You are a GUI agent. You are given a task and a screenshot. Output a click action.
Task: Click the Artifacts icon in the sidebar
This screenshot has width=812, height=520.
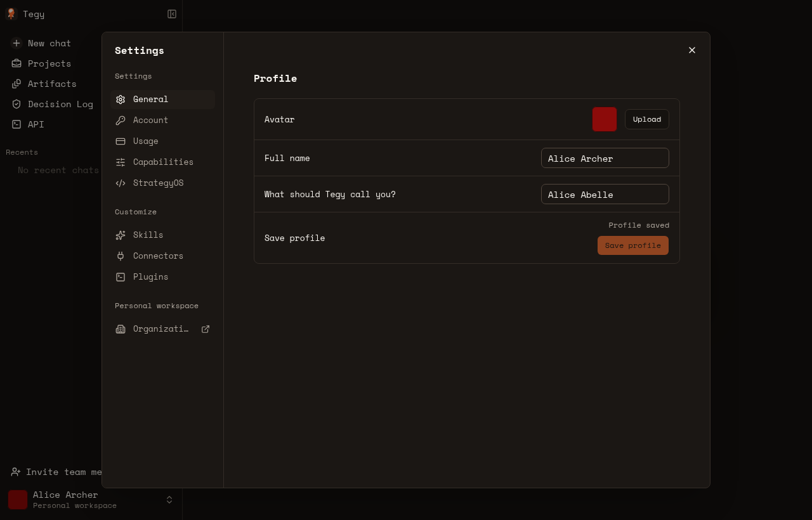[16, 84]
